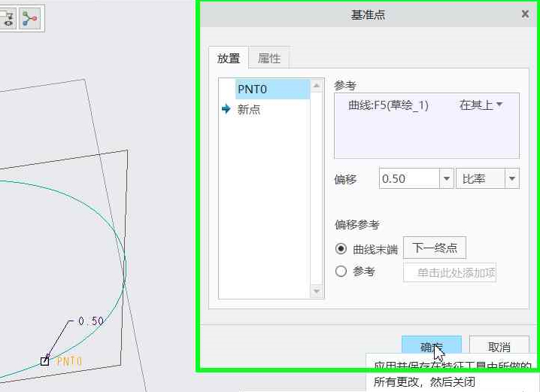Viewport: 540px width, 392px height.
Task: Select the 曲线末端 radio button
Action: coord(341,249)
